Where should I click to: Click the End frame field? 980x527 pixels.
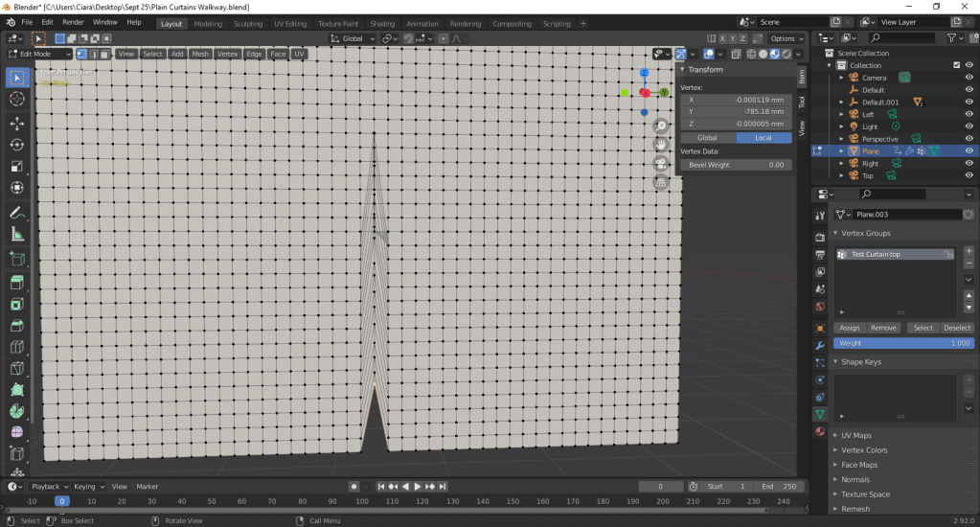777,487
